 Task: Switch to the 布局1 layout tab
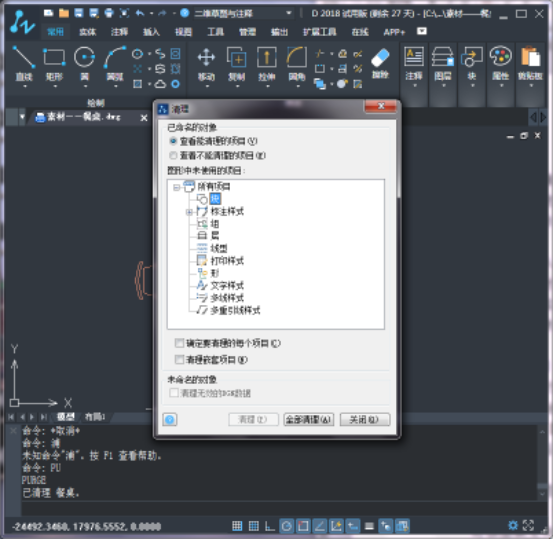95,417
